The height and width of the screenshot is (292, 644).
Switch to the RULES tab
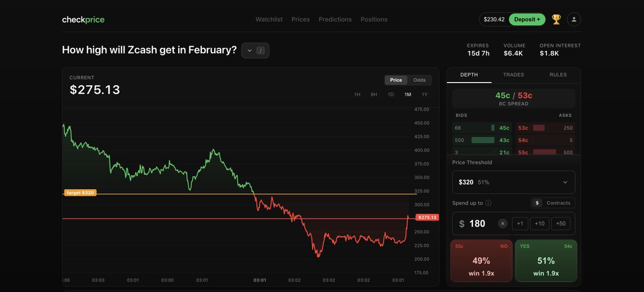tap(558, 75)
